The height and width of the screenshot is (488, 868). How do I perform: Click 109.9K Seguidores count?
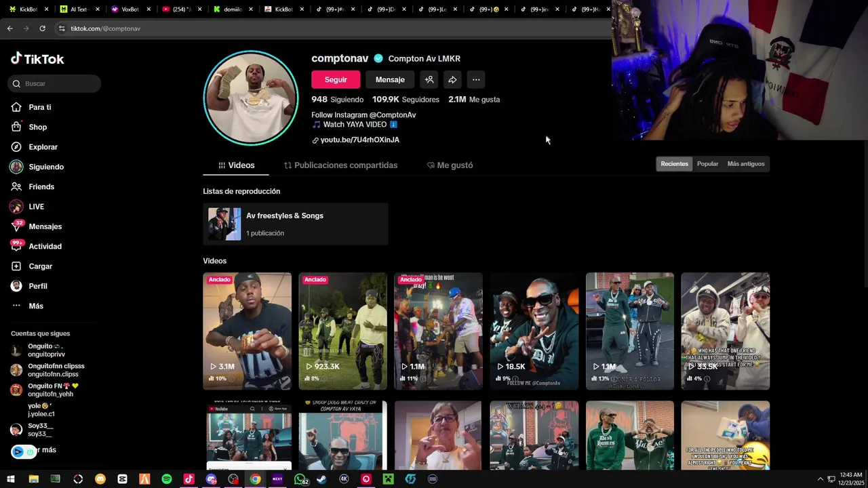(406, 100)
